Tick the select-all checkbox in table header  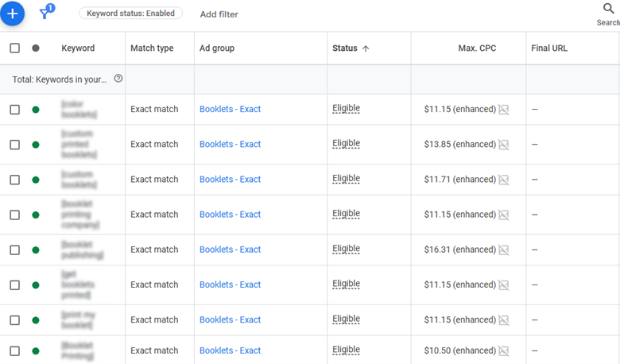tap(14, 48)
